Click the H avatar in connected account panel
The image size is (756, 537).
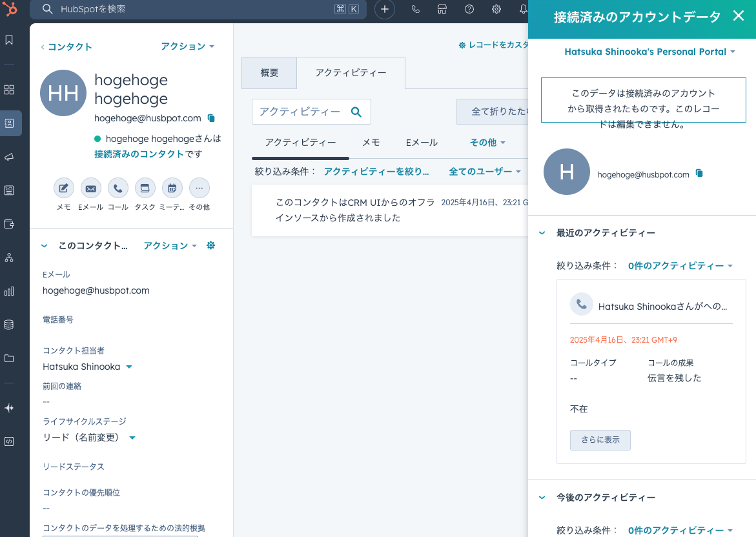pyautogui.click(x=567, y=172)
